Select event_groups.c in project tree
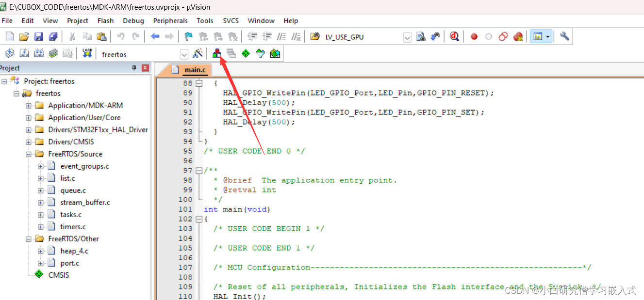 coord(84,166)
